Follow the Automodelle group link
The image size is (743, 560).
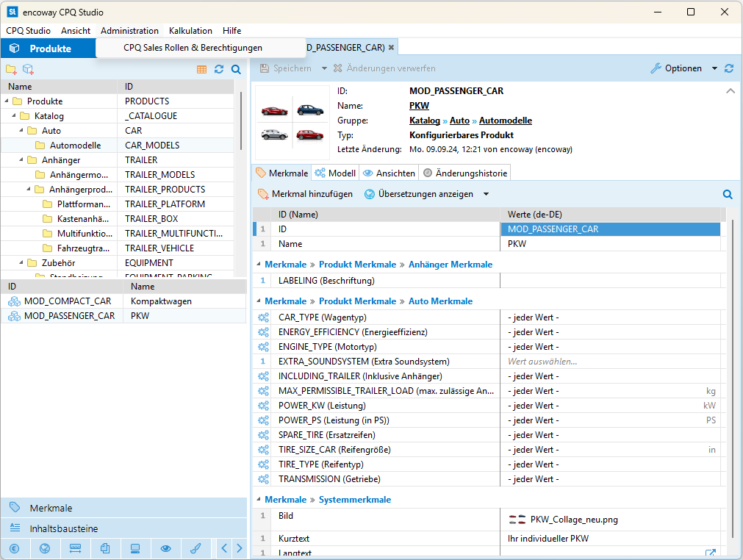(x=505, y=121)
